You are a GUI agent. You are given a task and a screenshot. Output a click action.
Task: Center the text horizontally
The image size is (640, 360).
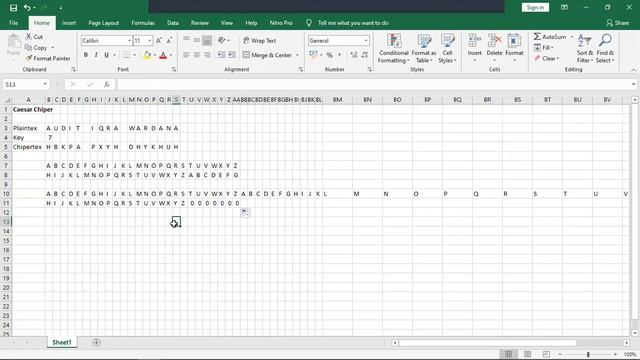pos(196,55)
